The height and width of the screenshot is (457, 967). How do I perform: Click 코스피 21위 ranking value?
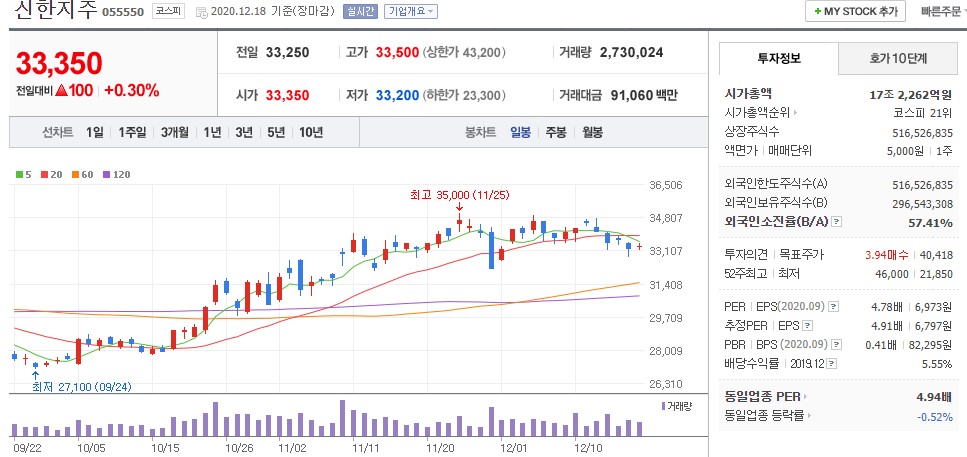(923, 113)
